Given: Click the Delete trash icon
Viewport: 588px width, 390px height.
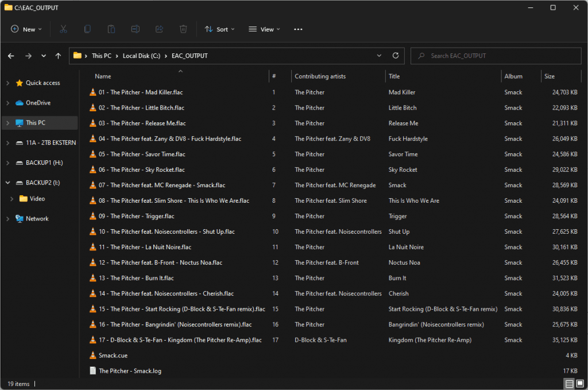Looking at the screenshot, I should (183, 29).
